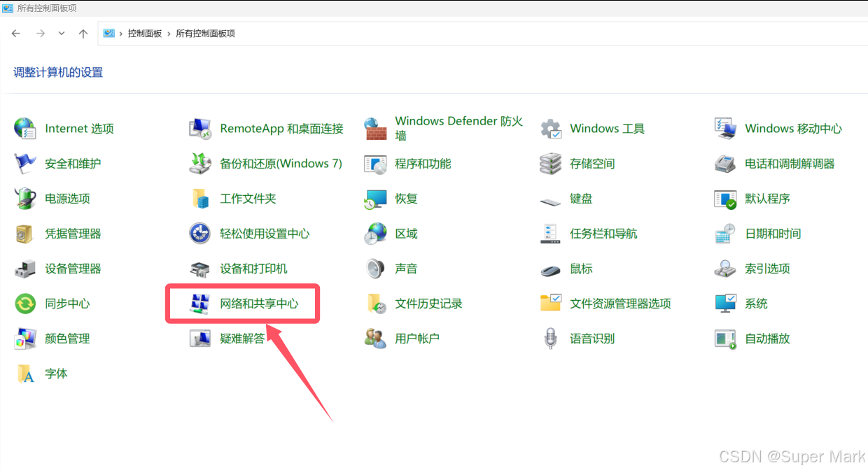Screen dimensions: 868x470
Task: Open the 颜色管理 icon
Action: click(x=25, y=339)
